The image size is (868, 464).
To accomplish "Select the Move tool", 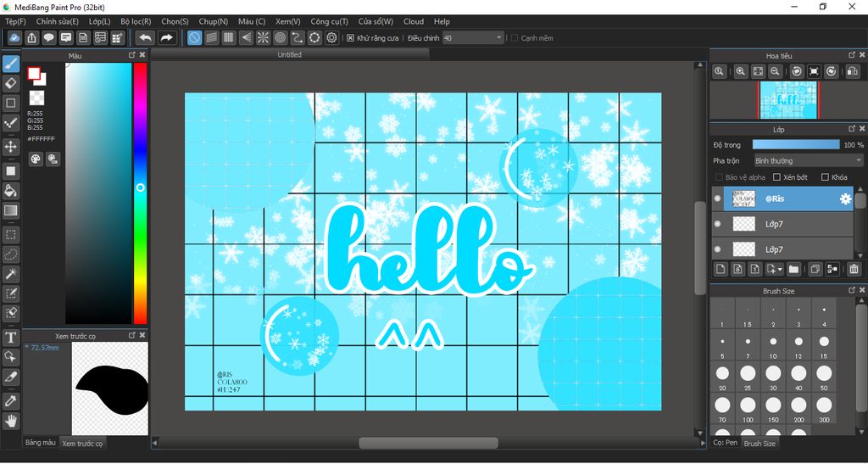I will (10, 147).
